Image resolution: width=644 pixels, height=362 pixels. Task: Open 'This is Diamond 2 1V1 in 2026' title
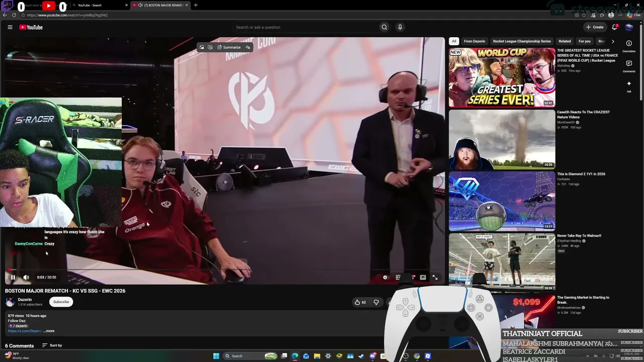581,174
